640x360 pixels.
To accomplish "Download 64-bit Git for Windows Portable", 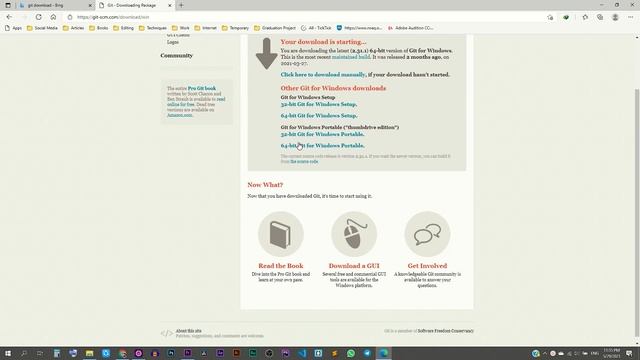I will (x=322, y=146).
